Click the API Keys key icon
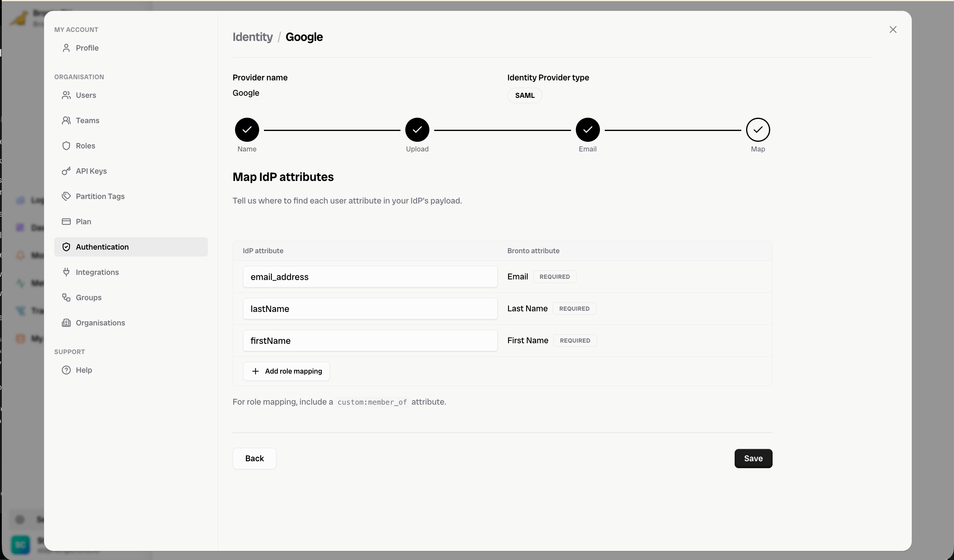Image resolution: width=954 pixels, height=560 pixels. [x=66, y=171]
